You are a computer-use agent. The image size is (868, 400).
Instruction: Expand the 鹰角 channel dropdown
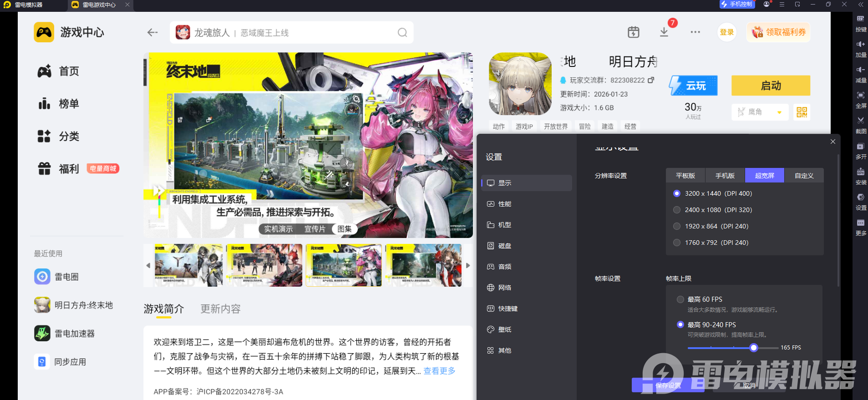(x=760, y=112)
